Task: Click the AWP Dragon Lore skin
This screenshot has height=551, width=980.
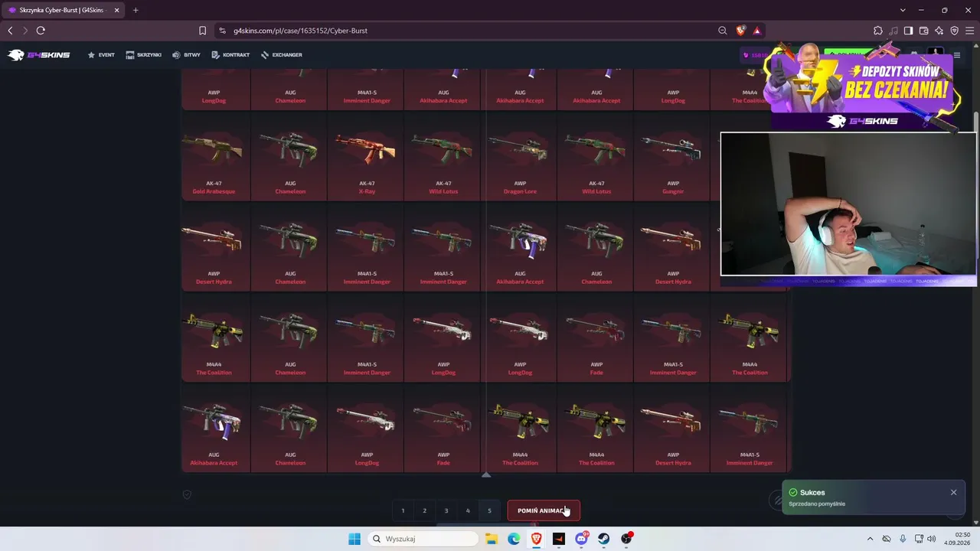Action: pyautogui.click(x=520, y=158)
